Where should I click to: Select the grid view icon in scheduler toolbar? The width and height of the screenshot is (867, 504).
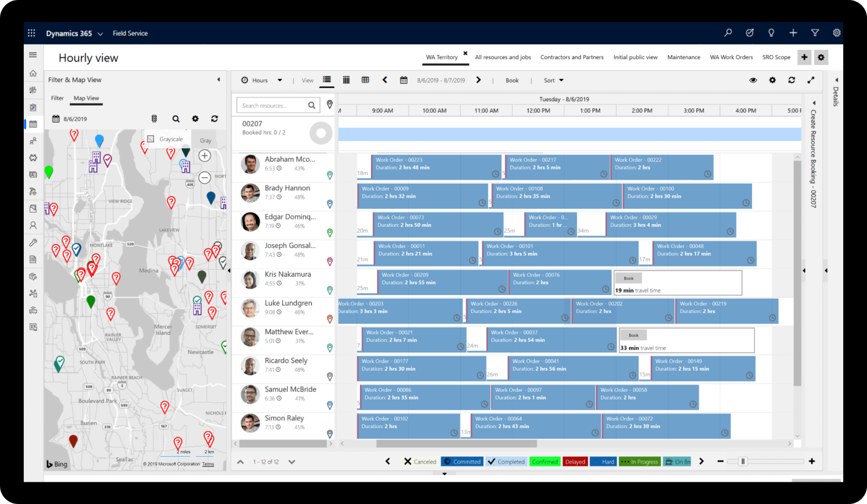pyautogui.click(x=366, y=80)
